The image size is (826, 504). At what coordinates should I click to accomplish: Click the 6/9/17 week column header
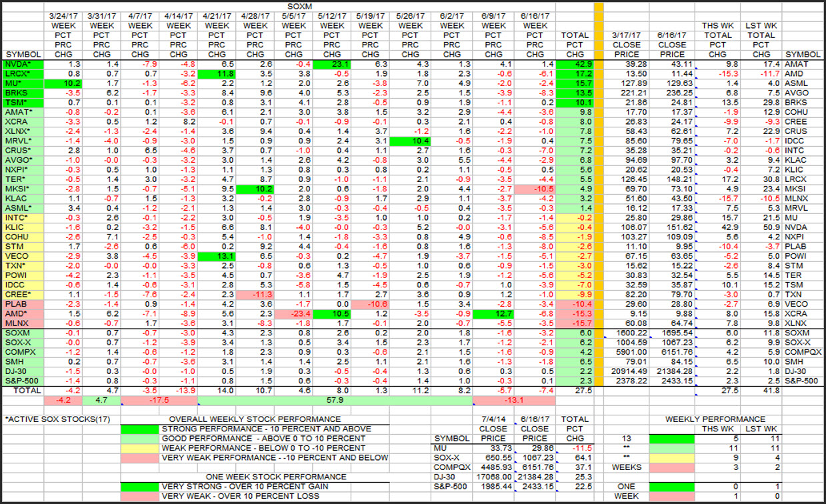[x=493, y=15]
